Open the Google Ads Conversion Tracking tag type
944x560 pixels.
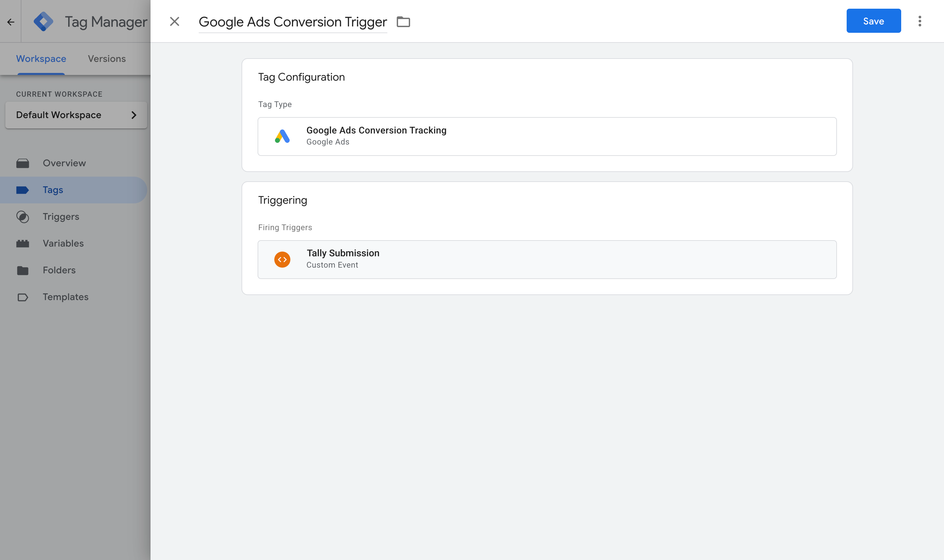(x=547, y=136)
